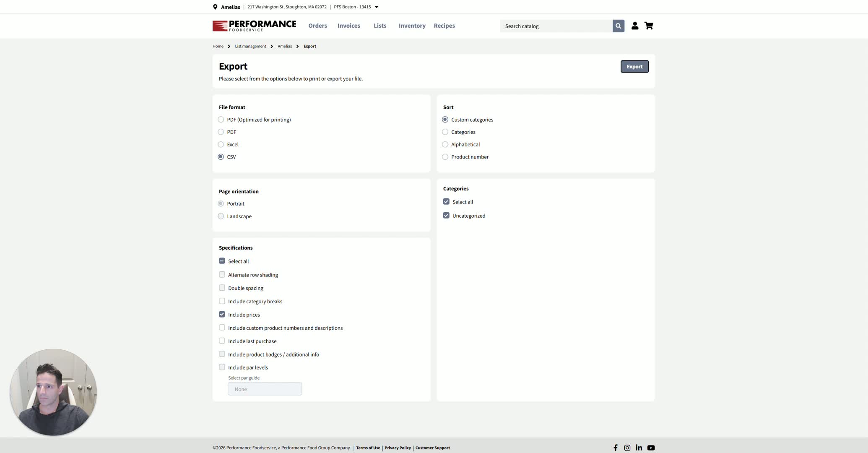Image resolution: width=868 pixels, height=453 pixels.
Task: Uncheck Include prices
Action: click(222, 315)
